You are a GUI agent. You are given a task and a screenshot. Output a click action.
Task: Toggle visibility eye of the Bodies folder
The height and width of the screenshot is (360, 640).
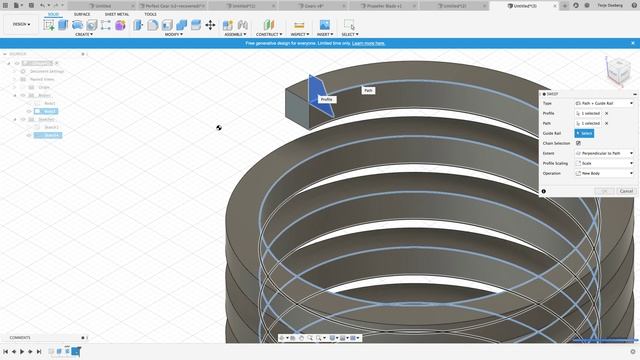[x=23, y=95]
